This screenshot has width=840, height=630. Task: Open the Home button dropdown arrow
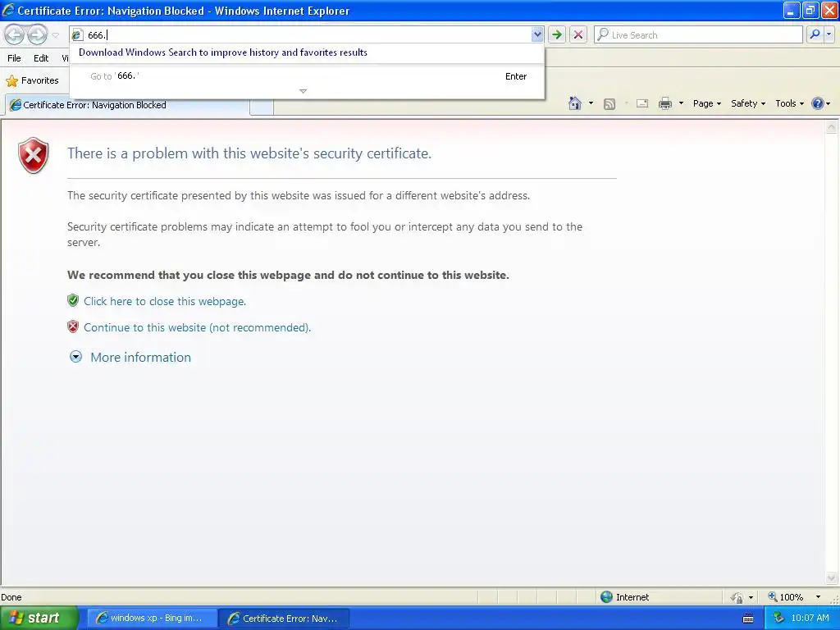click(591, 103)
